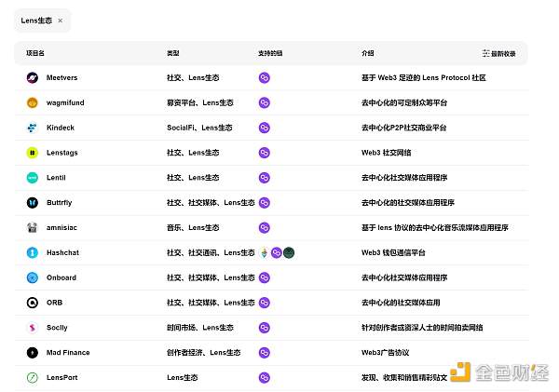Click the Polygon chain icon in amnisiac row
Screen dimensions: 559x392
[x=265, y=227]
